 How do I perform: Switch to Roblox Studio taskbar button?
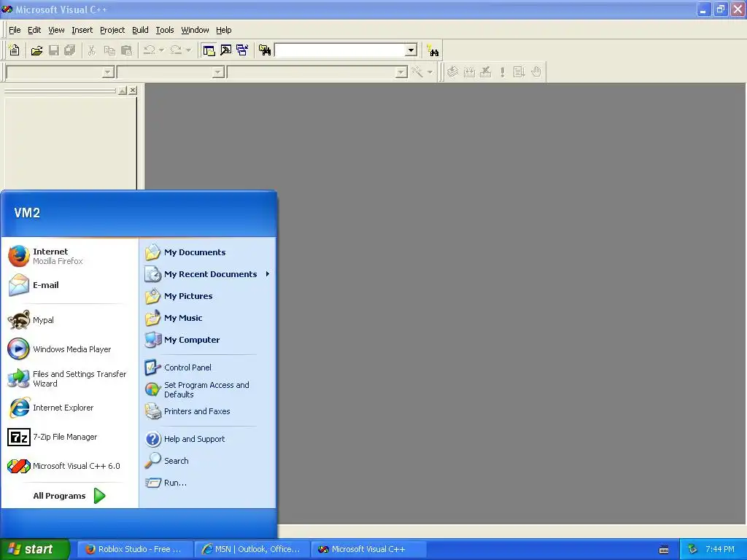(x=135, y=549)
